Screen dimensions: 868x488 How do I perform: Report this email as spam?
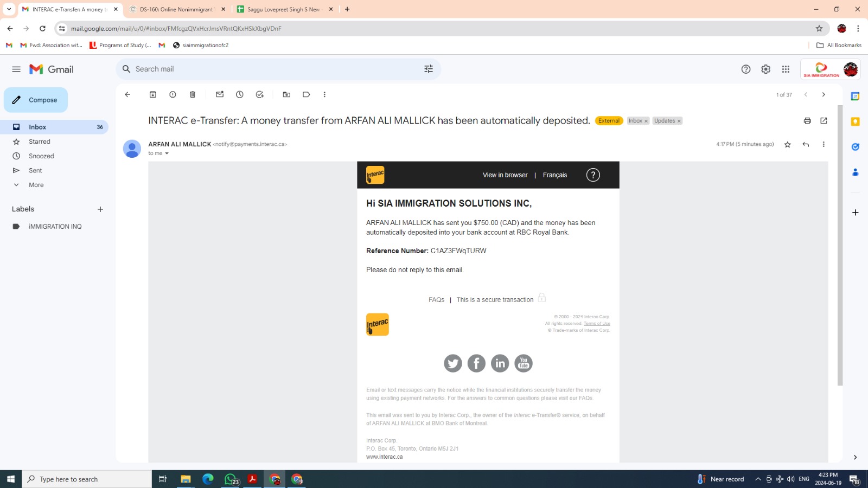[173, 94]
